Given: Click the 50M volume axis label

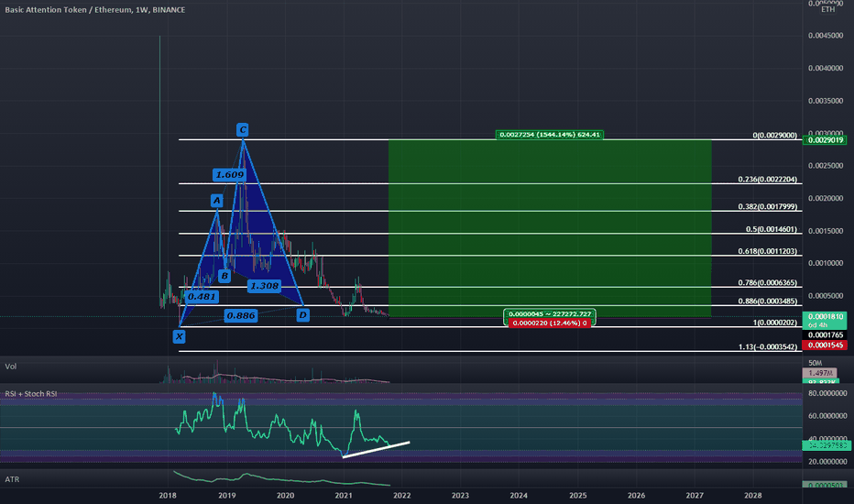Looking at the screenshot, I should point(815,363).
